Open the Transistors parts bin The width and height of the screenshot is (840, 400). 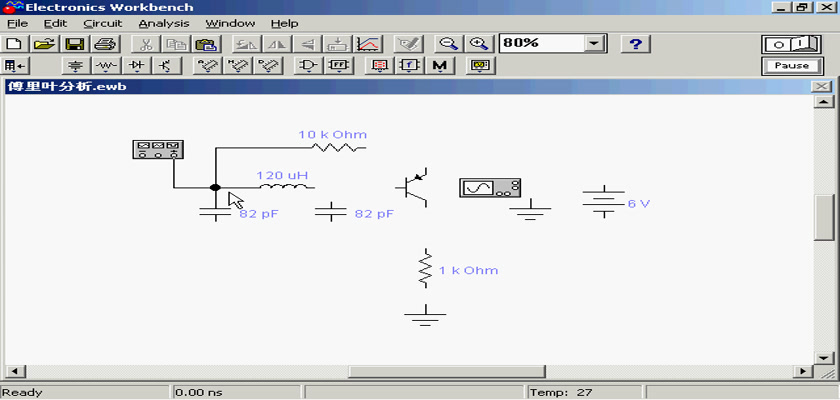click(167, 66)
